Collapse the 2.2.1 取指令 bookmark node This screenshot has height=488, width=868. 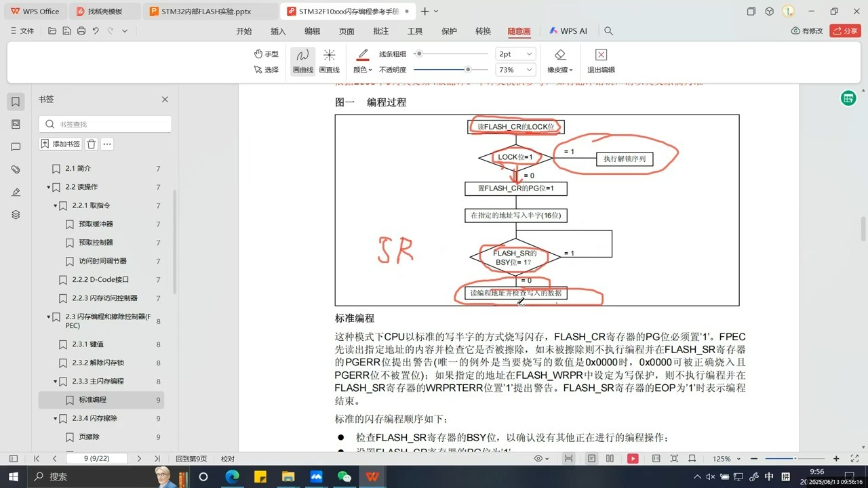pyautogui.click(x=56, y=205)
